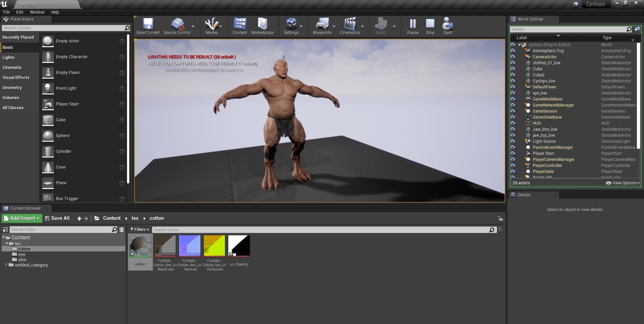Toggle the Content Browser lock icon
644x324 pixels.
click(500, 218)
